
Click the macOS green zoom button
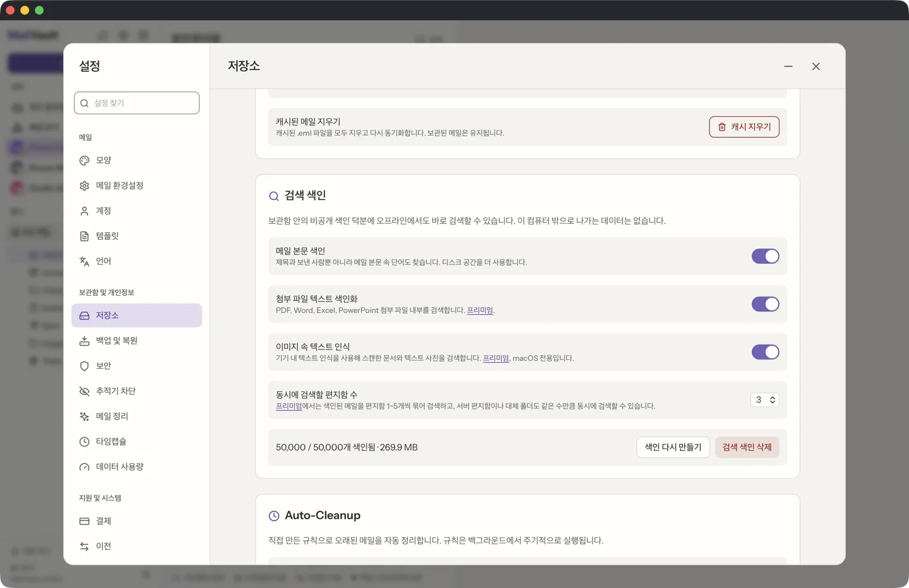39,10
